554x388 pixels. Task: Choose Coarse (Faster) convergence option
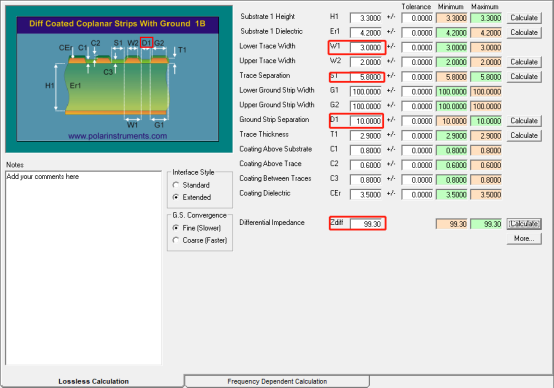point(176,240)
